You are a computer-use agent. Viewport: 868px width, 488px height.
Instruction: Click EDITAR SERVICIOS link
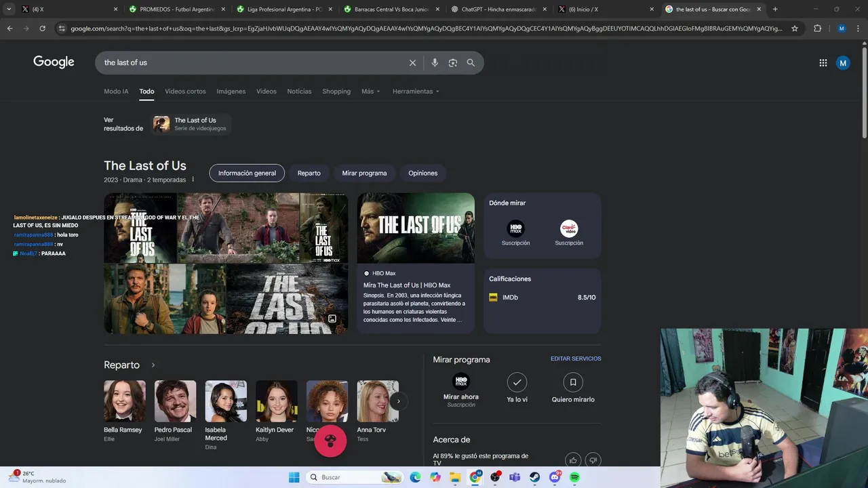(x=576, y=359)
